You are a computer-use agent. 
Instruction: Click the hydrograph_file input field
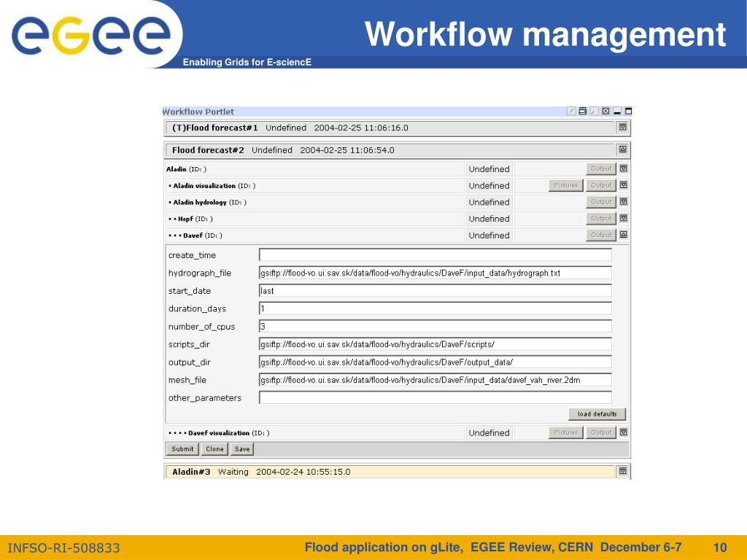[436, 273]
